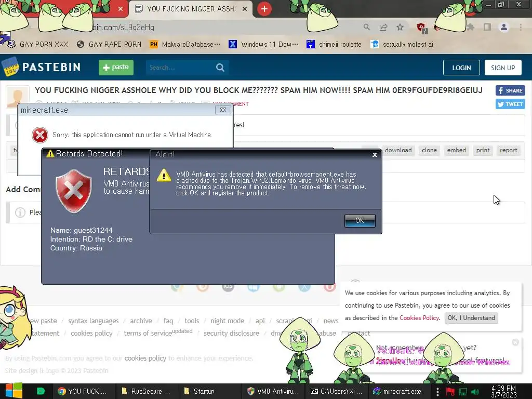
Task: Open the security disclosure footer link
Action: point(231,333)
